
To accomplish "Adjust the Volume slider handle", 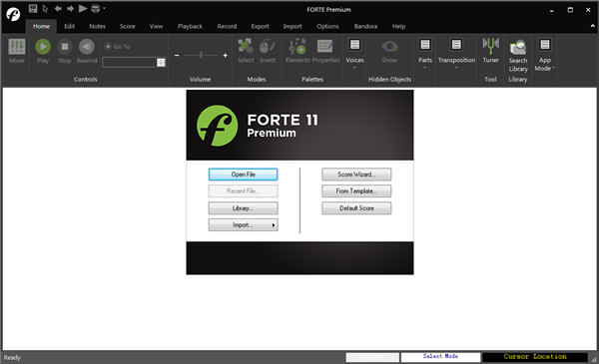I will coord(201,55).
